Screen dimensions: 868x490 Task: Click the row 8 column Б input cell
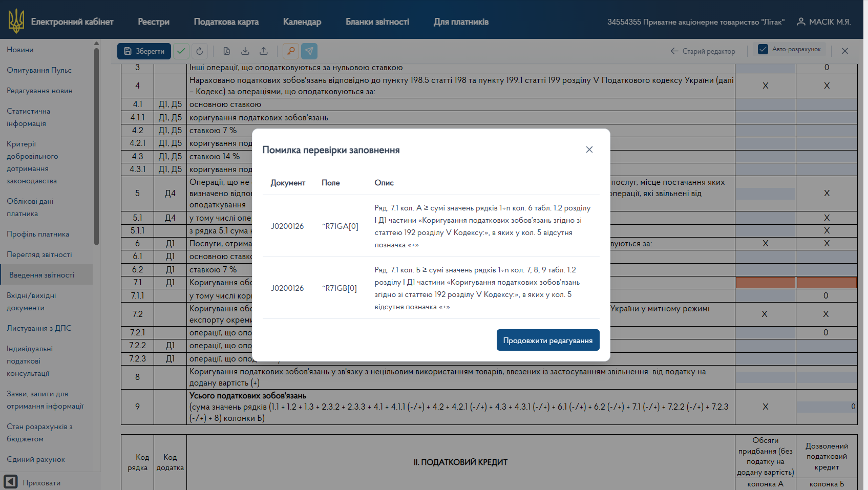pos(827,377)
